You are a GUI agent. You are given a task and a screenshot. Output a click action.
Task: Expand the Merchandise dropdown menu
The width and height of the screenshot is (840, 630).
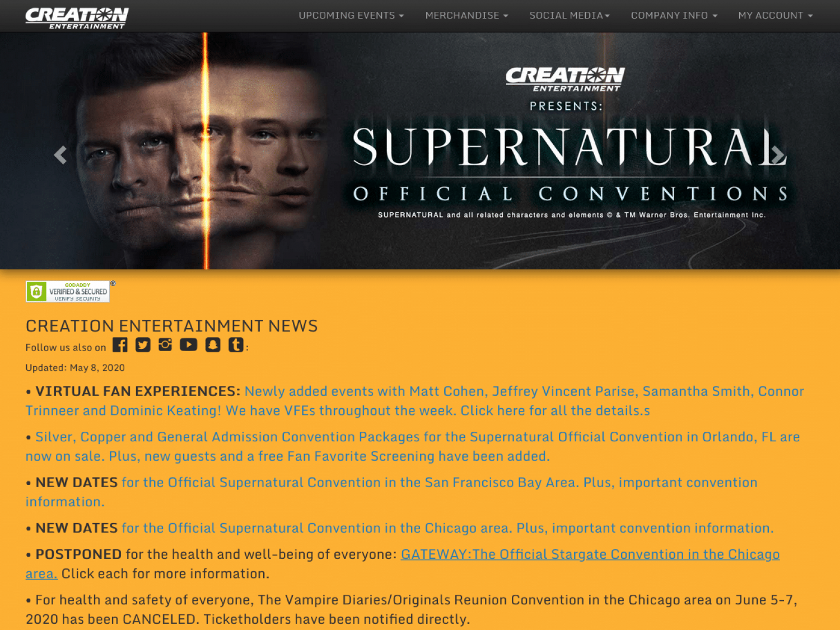click(x=466, y=16)
